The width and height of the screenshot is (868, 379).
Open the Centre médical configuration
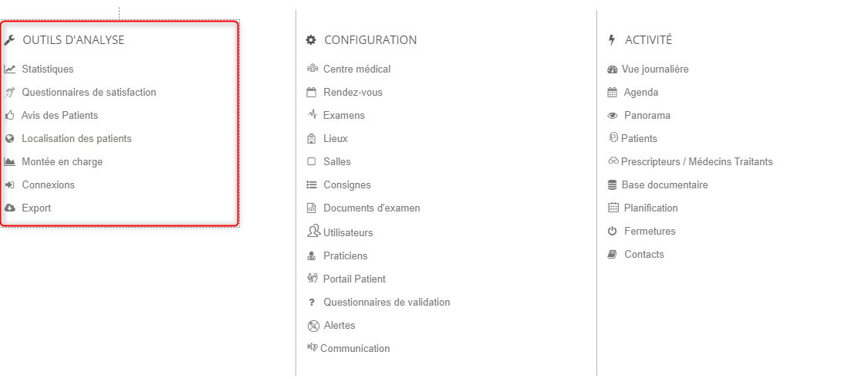pos(356,69)
